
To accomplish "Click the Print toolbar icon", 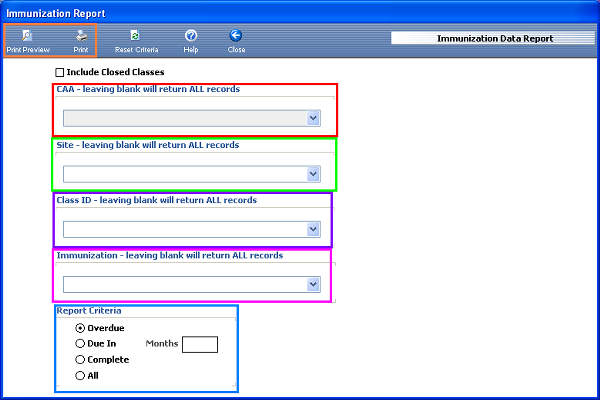I will (x=81, y=40).
